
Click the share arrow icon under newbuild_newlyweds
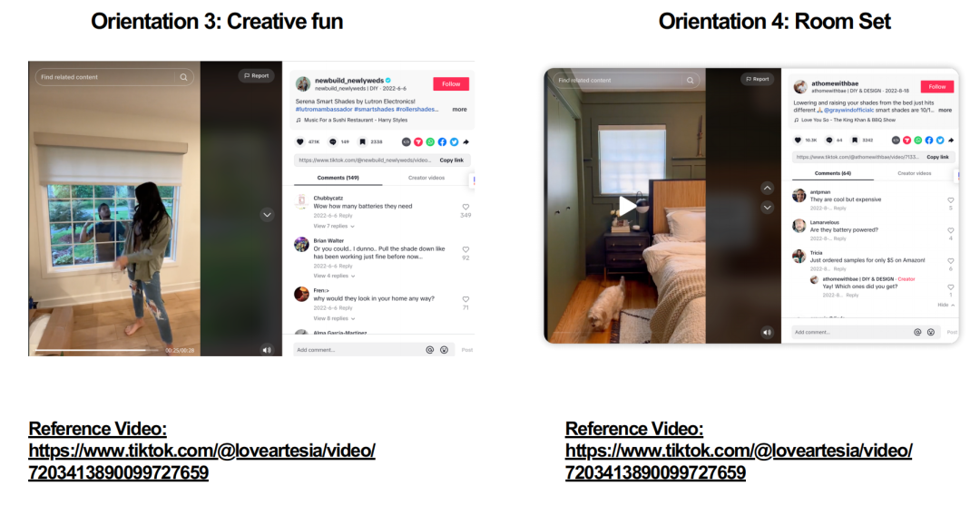(466, 142)
